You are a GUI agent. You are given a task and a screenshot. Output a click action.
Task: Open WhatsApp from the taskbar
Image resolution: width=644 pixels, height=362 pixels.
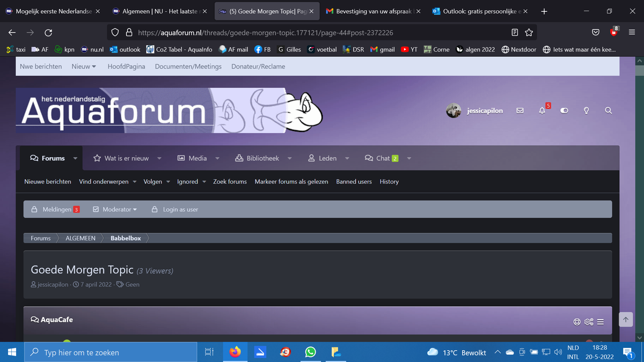(310, 352)
